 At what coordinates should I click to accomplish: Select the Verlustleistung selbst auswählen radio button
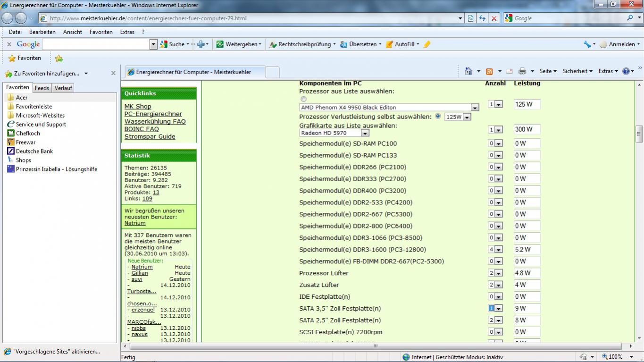[439, 116]
